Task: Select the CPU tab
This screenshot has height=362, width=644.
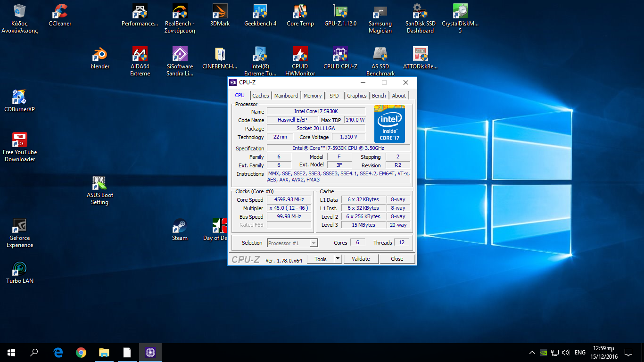Action: [x=240, y=95]
